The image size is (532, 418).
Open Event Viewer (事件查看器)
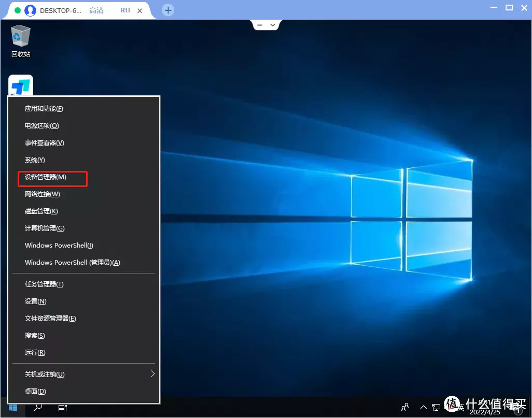coord(83,143)
